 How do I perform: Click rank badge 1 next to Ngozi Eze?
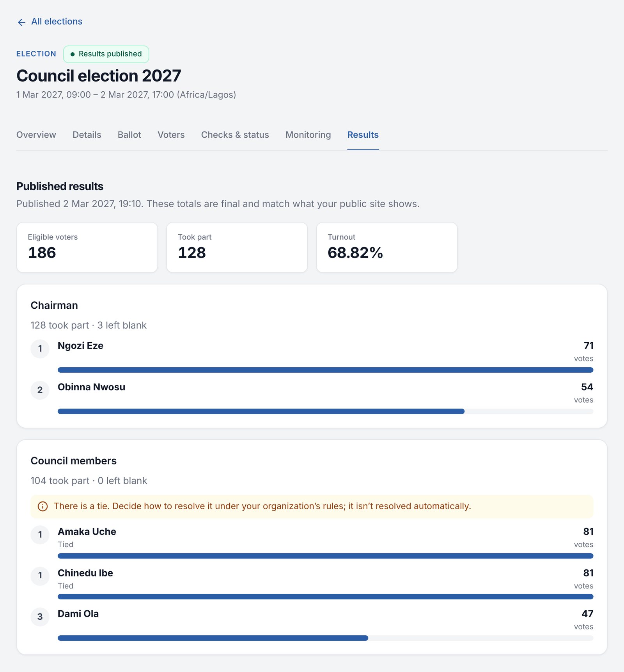(x=40, y=349)
